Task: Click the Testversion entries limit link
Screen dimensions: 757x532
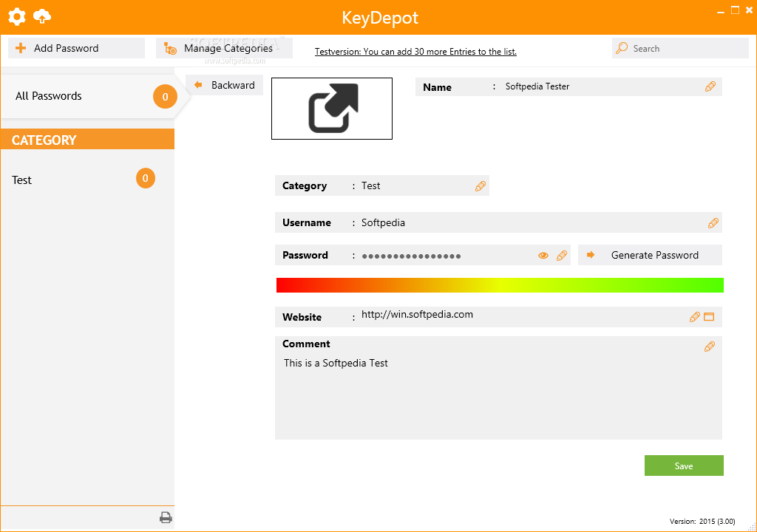Action: (x=415, y=52)
